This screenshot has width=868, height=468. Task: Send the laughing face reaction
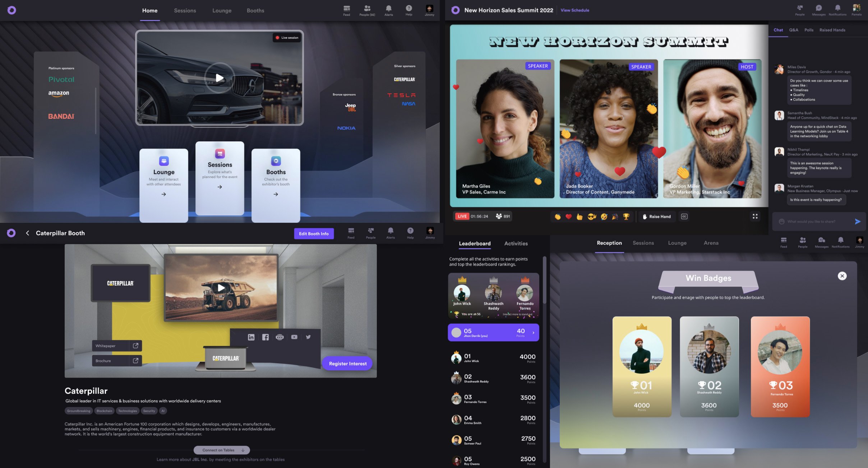click(x=604, y=216)
